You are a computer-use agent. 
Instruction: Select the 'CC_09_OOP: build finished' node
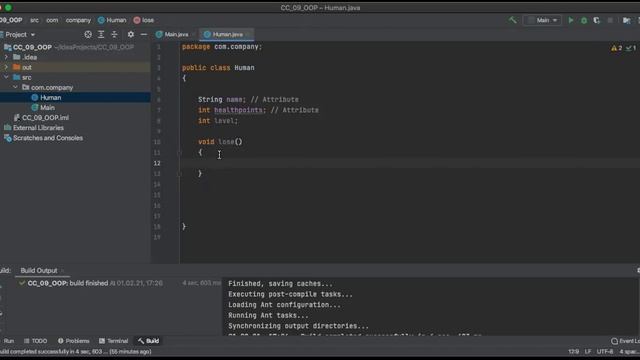(x=68, y=283)
